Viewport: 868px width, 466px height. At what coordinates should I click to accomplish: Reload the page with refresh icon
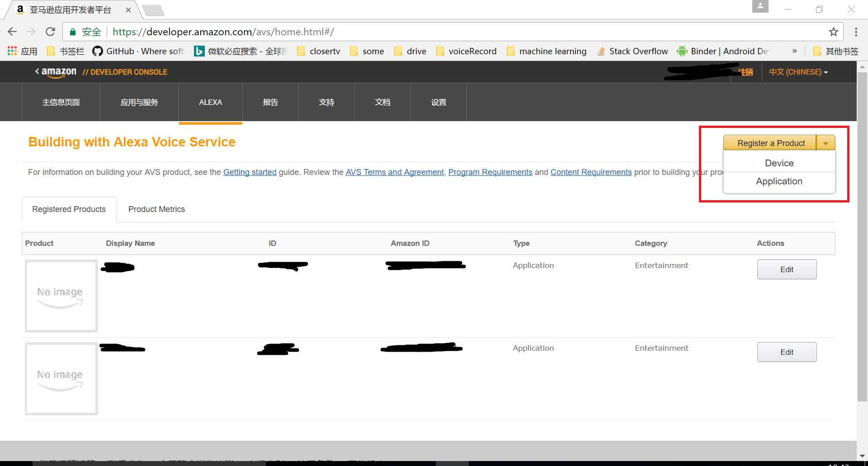click(50, 32)
